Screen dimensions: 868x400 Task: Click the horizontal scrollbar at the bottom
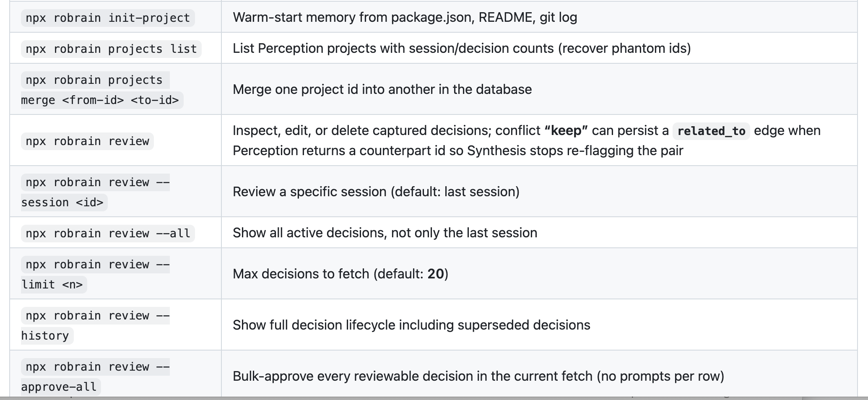401,398
